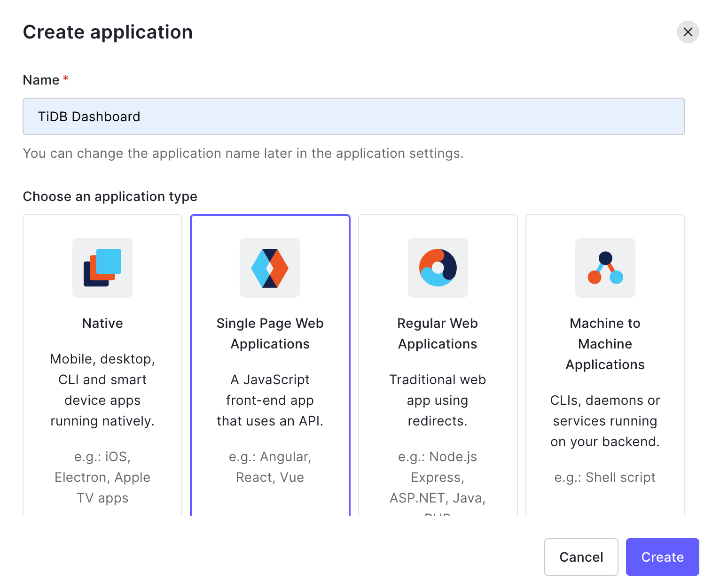Close the Create application dialog
This screenshot has width=720, height=588.
pyautogui.click(x=688, y=32)
